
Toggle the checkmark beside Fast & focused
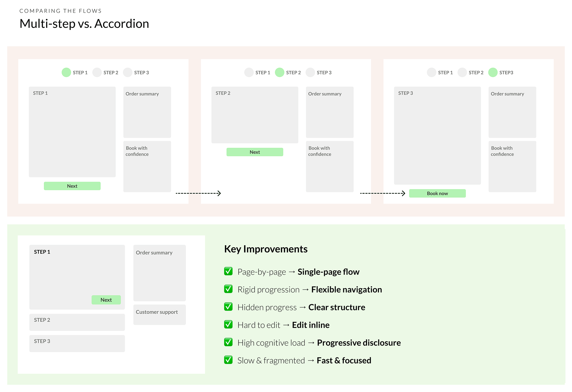(228, 360)
